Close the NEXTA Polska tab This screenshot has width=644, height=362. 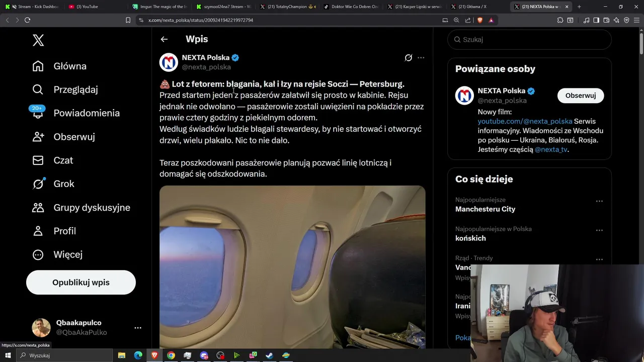click(x=567, y=7)
